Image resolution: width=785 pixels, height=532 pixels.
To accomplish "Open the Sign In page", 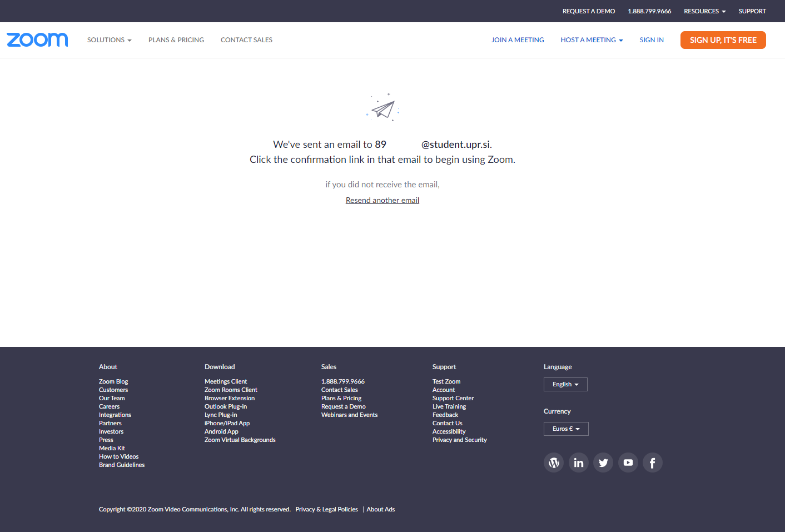I will pyautogui.click(x=652, y=40).
